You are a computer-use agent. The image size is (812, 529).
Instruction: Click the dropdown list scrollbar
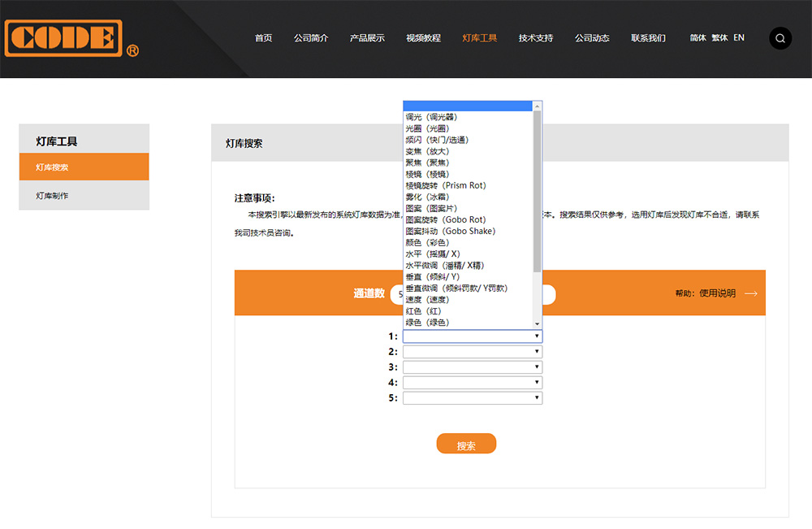click(x=537, y=191)
